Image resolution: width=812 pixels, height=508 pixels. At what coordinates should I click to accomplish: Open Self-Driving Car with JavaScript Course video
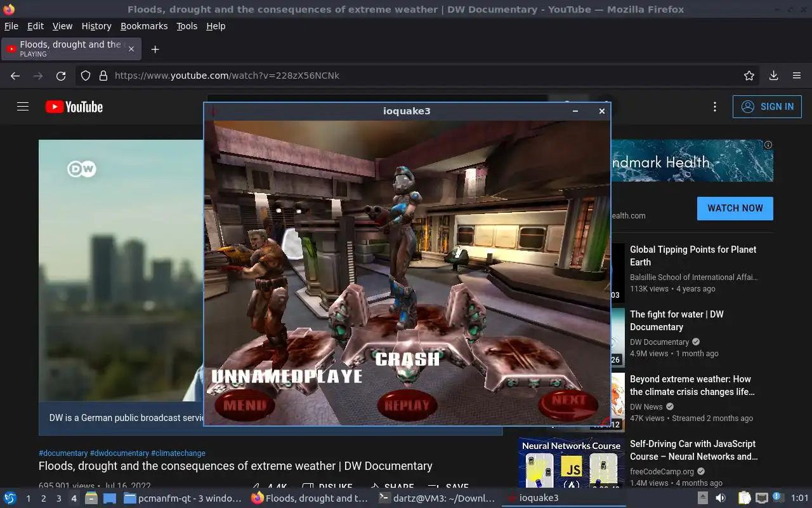[x=693, y=450]
